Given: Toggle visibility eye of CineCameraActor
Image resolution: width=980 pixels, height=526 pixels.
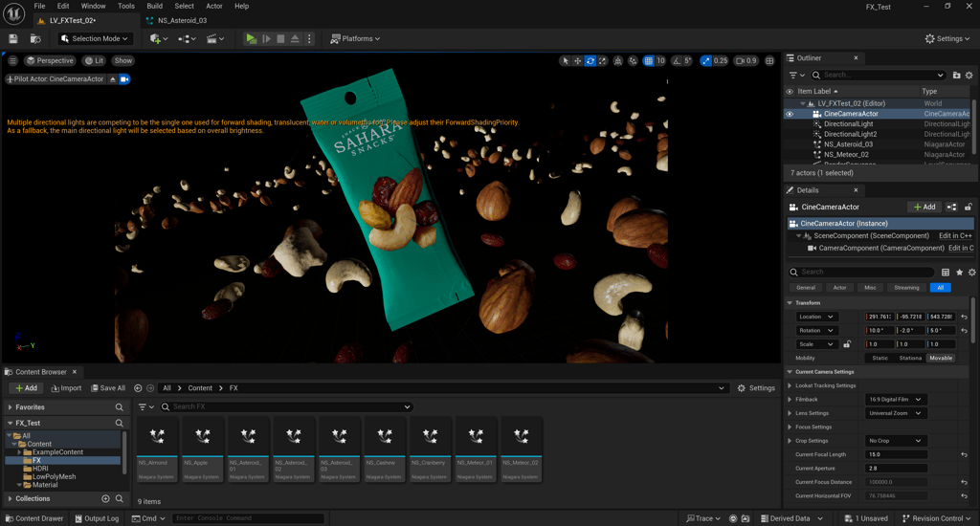Looking at the screenshot, I should pos(790,114).
